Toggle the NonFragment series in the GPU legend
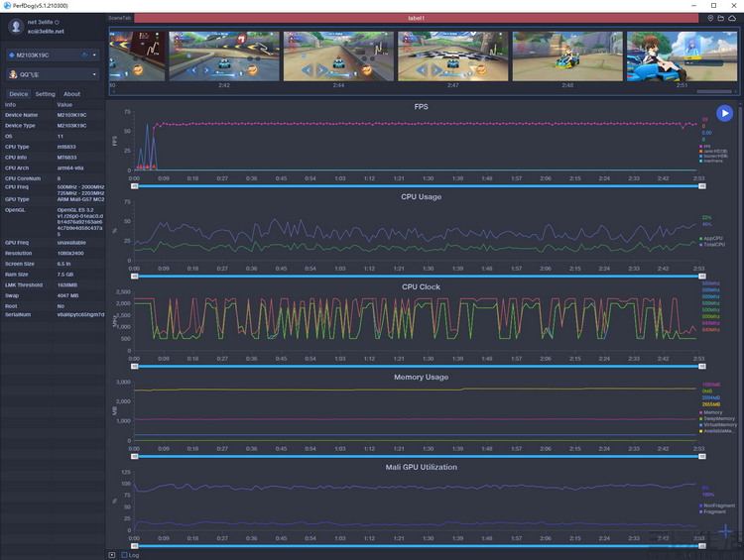This screenshot has width=744, height=560. tap(717, 505)
